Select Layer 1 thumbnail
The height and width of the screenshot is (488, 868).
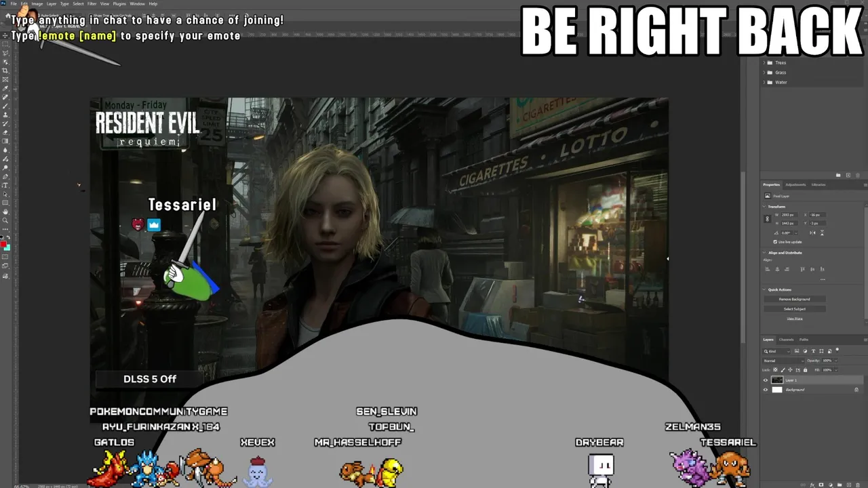pyautogui.click(x=777, y=380)
